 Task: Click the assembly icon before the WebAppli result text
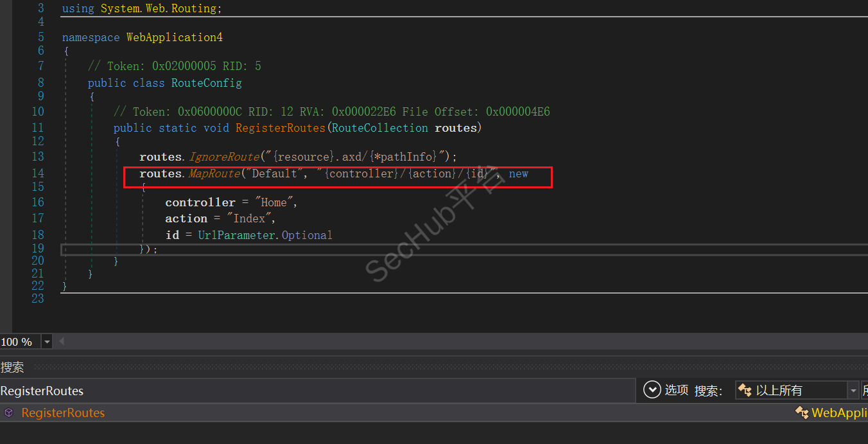coord(802,413)
